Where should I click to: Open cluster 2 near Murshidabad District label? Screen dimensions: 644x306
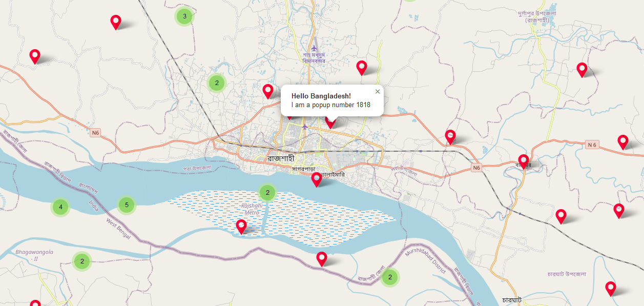390,277
